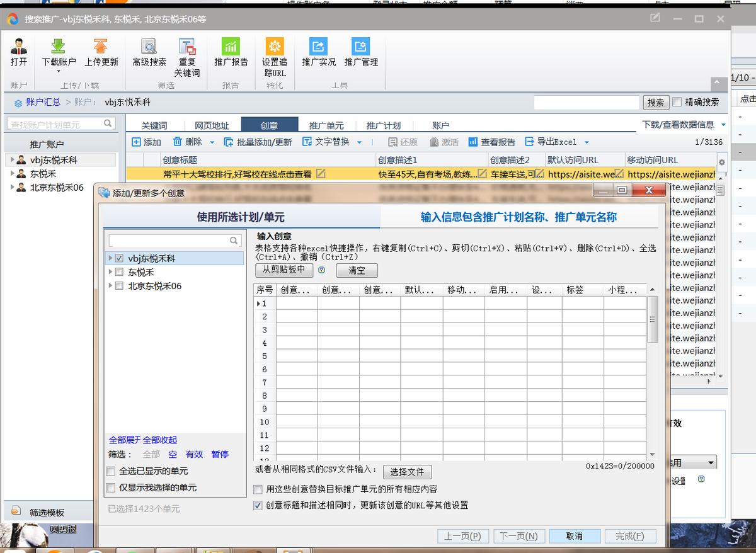Uncheck 创意标题和描述相同时 update setting
Screen dimensions: 756x553
tap(258, 504)
